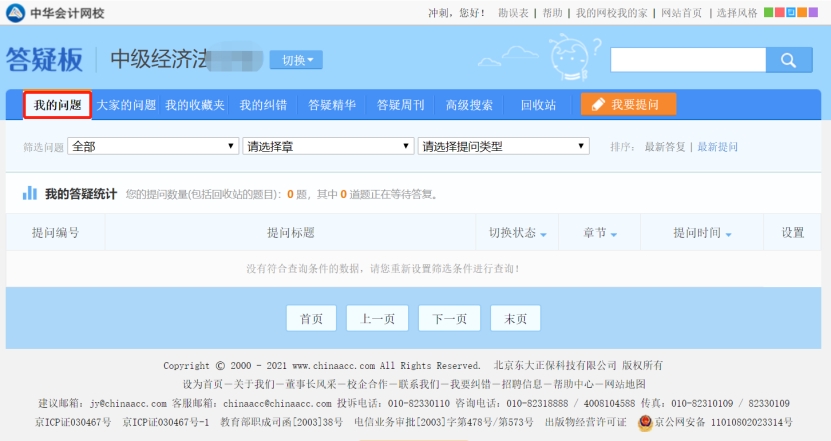Click the 中华会计网校 logo
Viewport: 831px width, 441px height.
pos(55,13)
